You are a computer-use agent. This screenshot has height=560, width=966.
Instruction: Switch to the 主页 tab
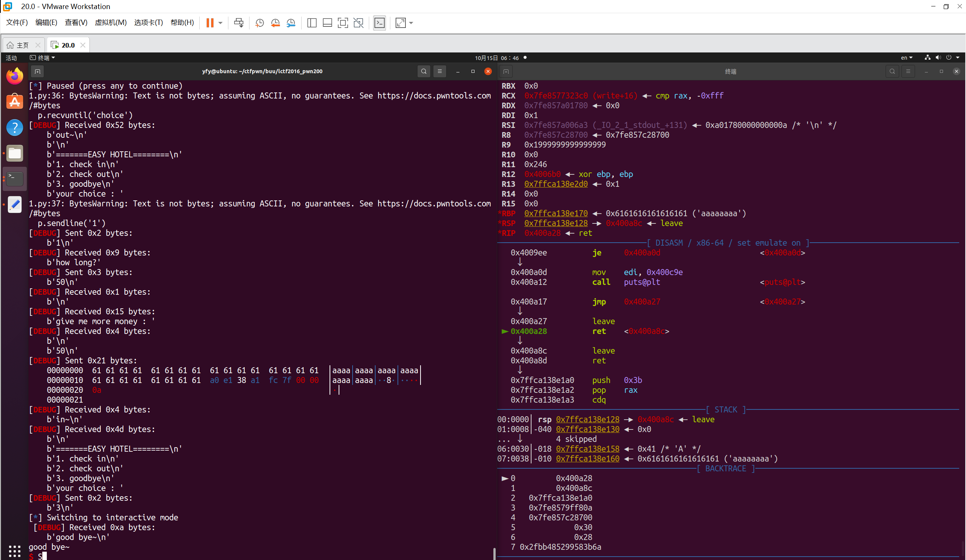click(x=23, y=45)
